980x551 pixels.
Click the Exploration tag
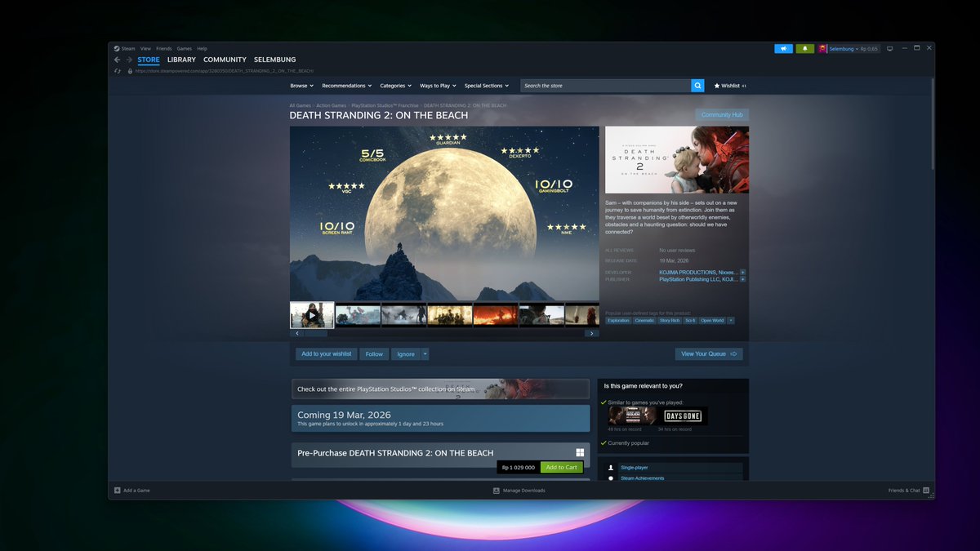(x=618, y=321)
